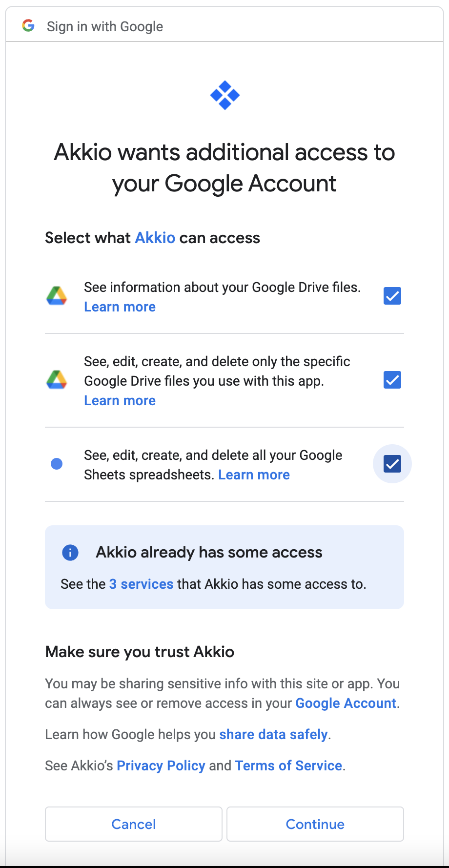Viewport: 449px width, 868px height.
Task: Click the Akkio link in heading
Action: 155,238
